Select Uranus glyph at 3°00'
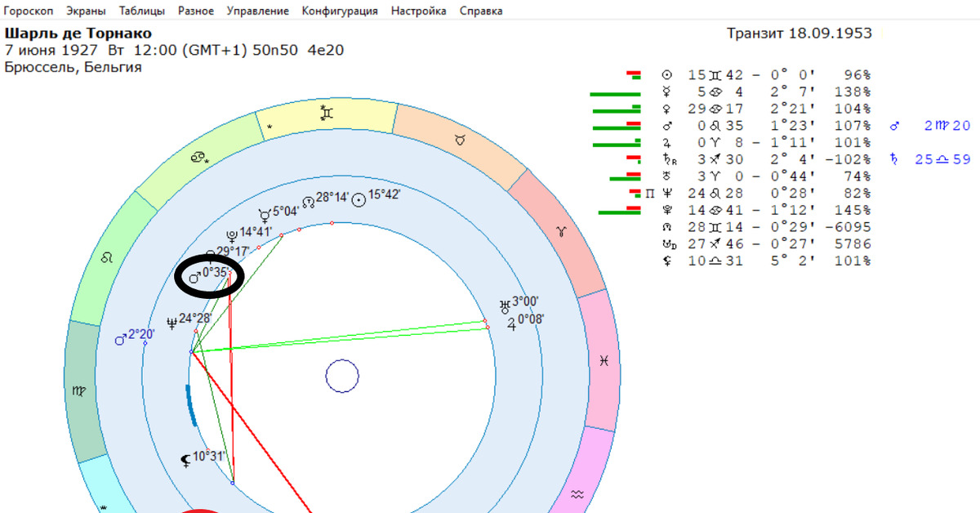Viewport: 980px width, 513px height. (x=505, y=306)
